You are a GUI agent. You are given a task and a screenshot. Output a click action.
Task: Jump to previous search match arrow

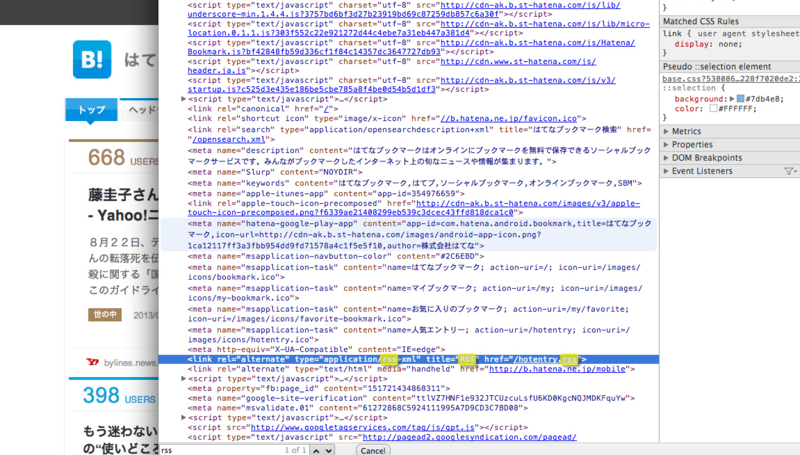(x=316, y=450)
